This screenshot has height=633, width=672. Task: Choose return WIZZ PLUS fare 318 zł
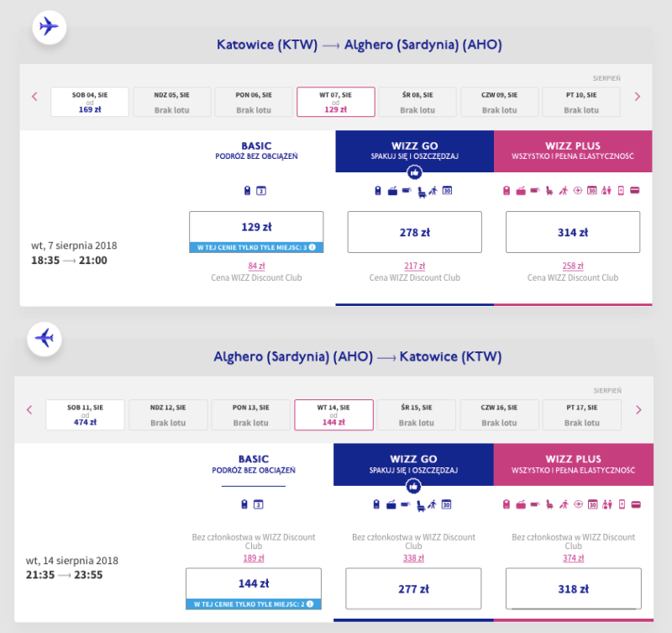tap(574, 588)
